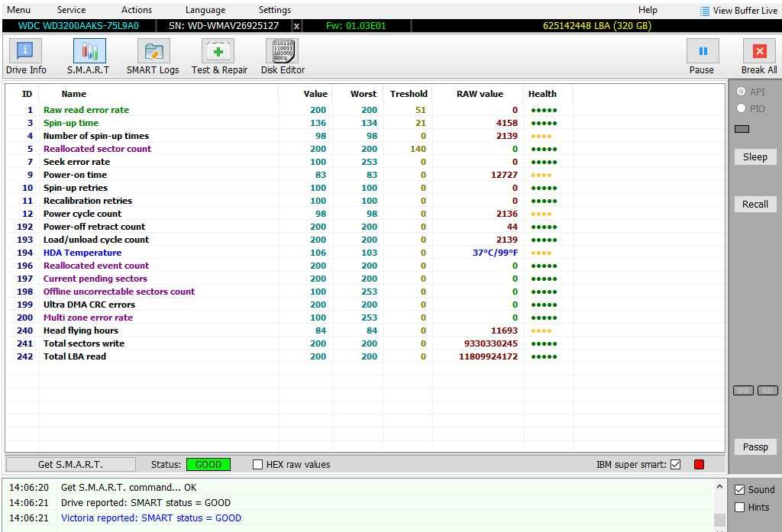Open the Service menu

[x=71, y=10]
